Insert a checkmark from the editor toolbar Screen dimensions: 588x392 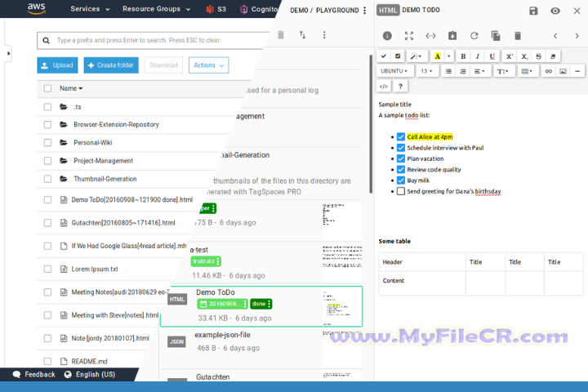tap(383, 56)
